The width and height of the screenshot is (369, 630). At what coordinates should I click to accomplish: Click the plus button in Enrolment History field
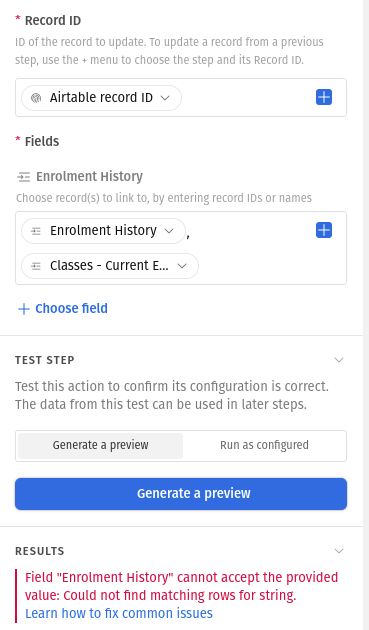tap(324, 230)
